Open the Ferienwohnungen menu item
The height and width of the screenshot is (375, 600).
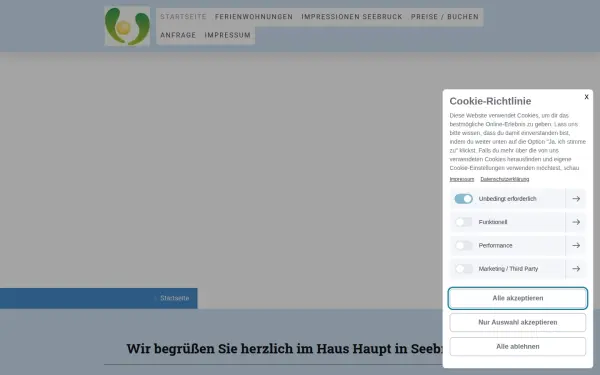[x=254, y=17]
